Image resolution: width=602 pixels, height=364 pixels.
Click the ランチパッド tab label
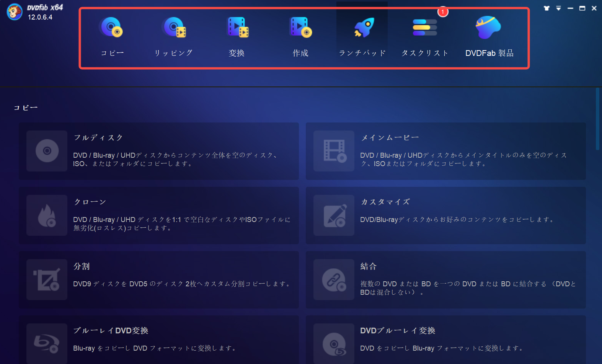[x=362, y=53]
